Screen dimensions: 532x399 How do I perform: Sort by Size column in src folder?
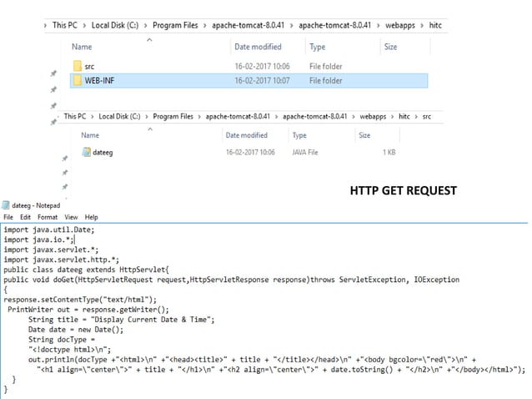[364, 135]
